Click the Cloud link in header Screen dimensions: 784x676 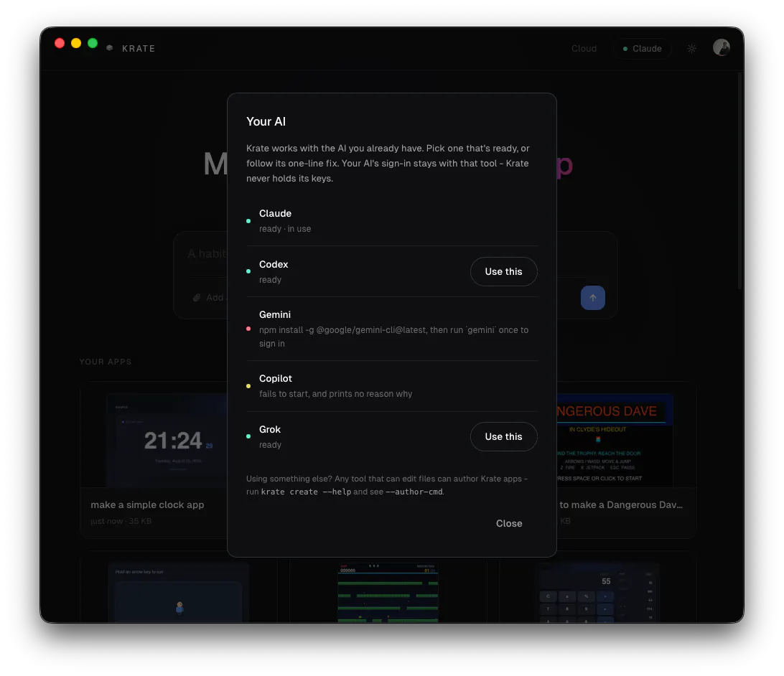584,49
